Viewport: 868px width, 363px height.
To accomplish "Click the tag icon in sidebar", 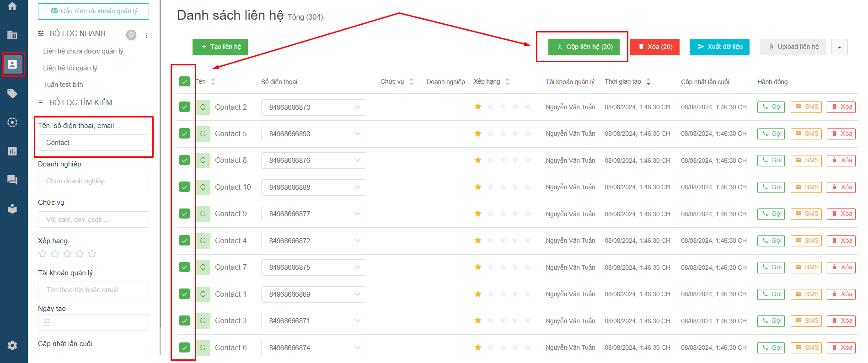I will coord(12,94).
